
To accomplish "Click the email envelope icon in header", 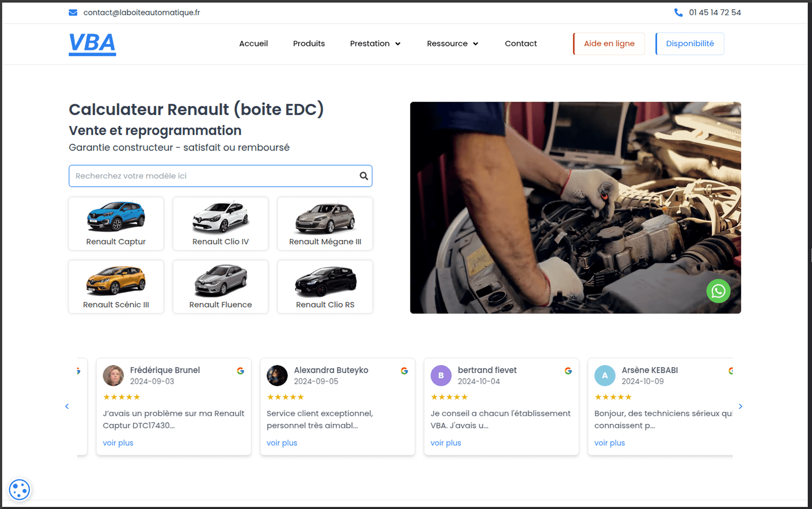I will pos(73,12).
